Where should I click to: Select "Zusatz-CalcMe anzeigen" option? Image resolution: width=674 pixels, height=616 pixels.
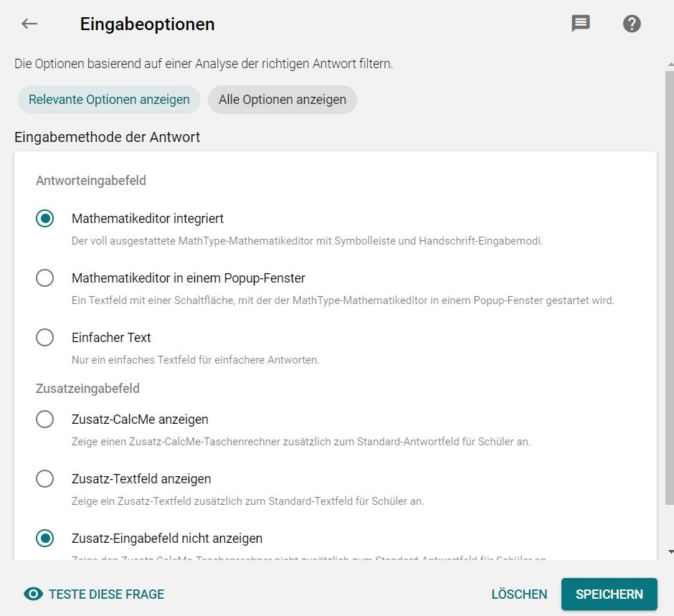[44, 420]
